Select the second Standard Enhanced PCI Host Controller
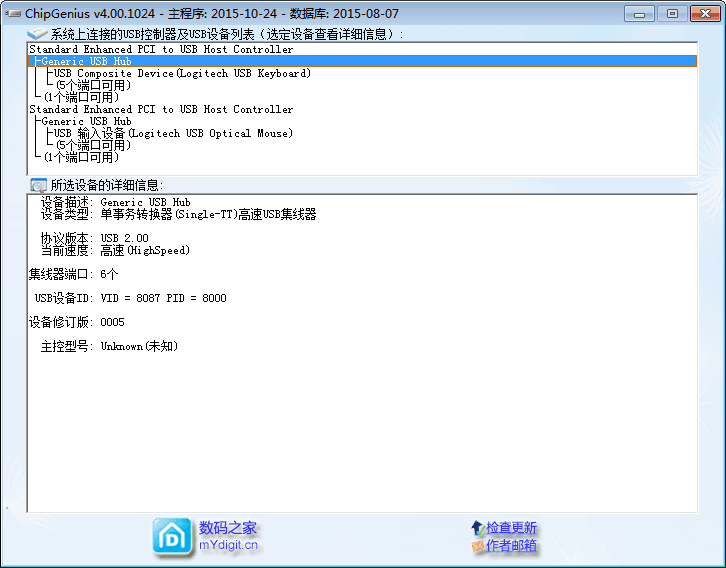Viewport: 726px width, 568px height. [x=161, y=109]
